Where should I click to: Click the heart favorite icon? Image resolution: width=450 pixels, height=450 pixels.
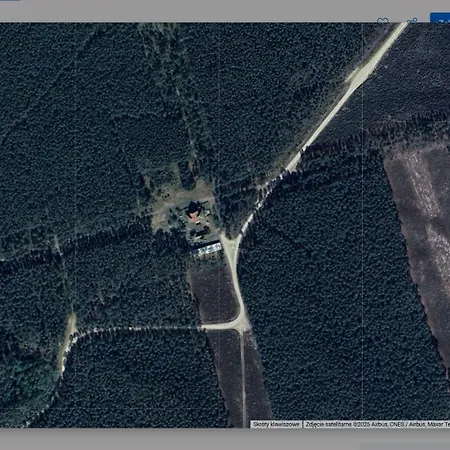[x=383, y=21]
